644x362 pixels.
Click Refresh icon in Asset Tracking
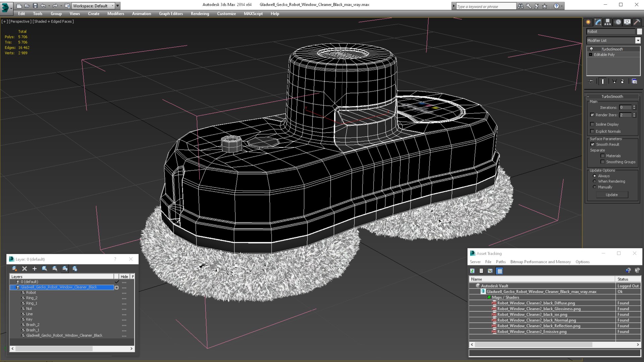click(472, 271)
